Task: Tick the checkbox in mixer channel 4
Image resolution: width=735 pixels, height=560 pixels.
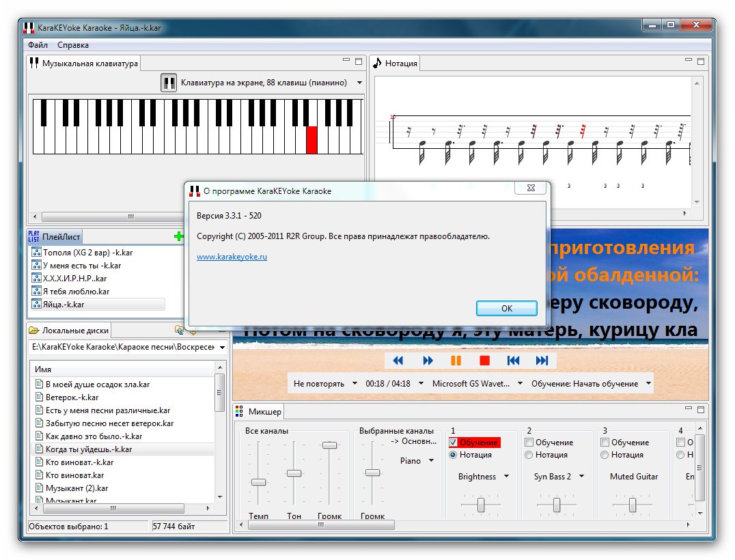Action: [x=681, y=443]
